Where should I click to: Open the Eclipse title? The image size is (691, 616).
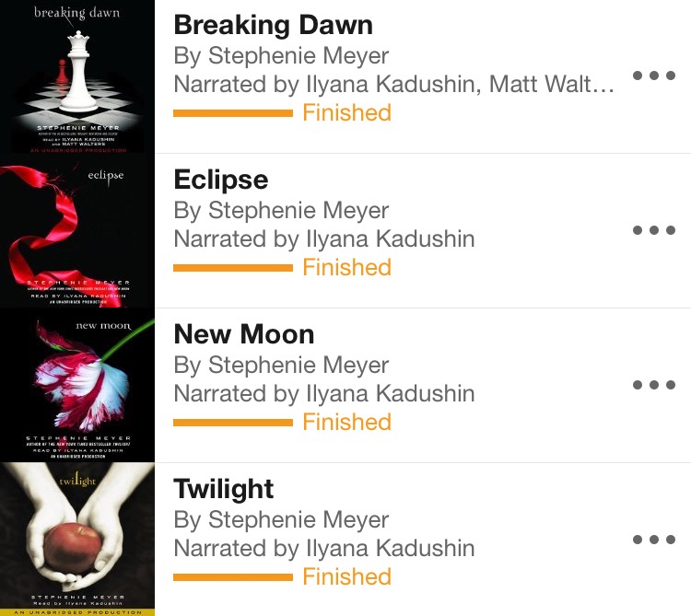[221, 180]
